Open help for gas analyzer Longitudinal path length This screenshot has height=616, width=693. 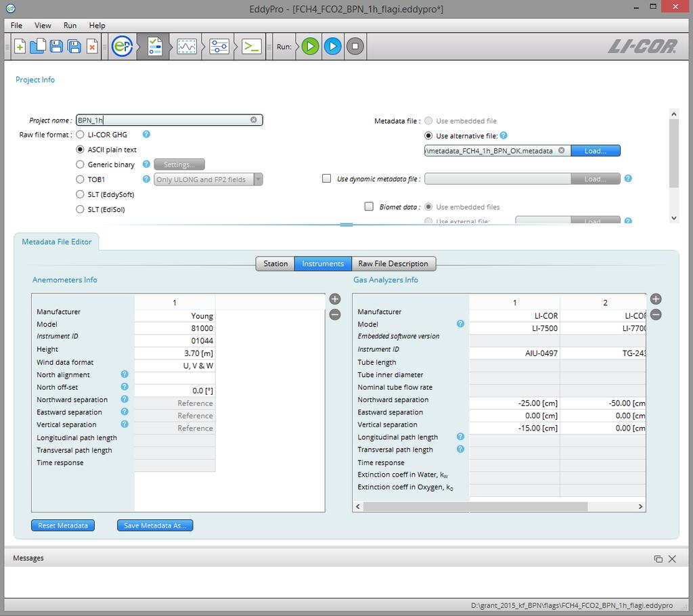click(460, 437)
